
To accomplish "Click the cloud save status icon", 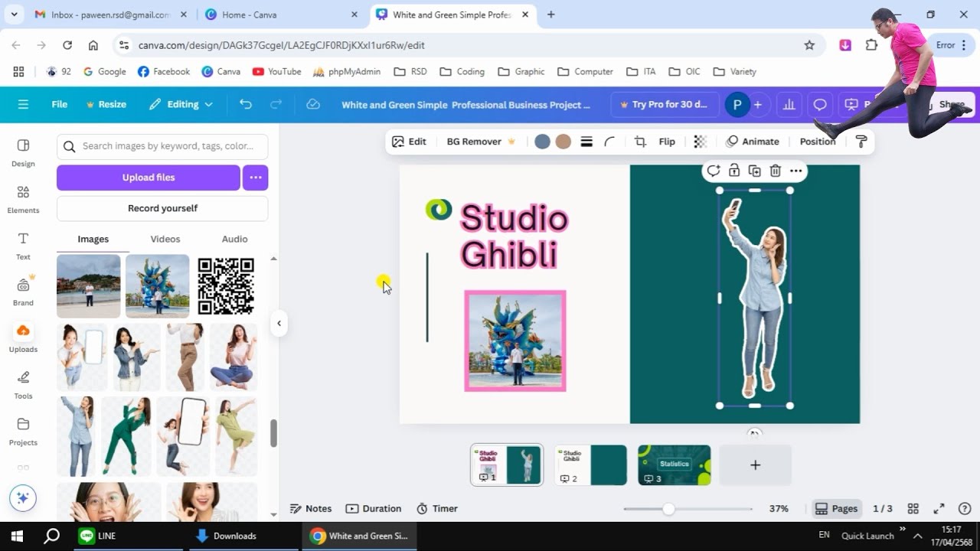I will (312, 104).
